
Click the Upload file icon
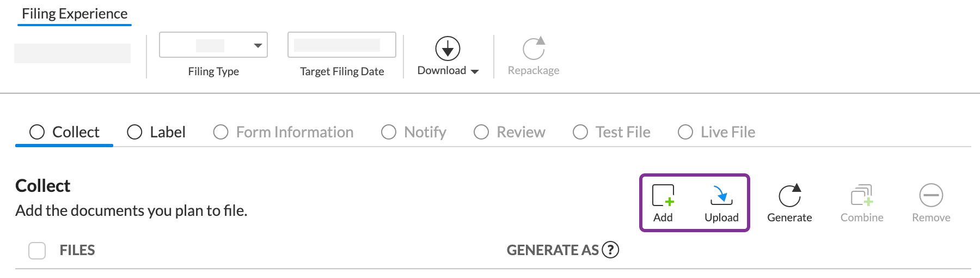[x=721, y=196]
